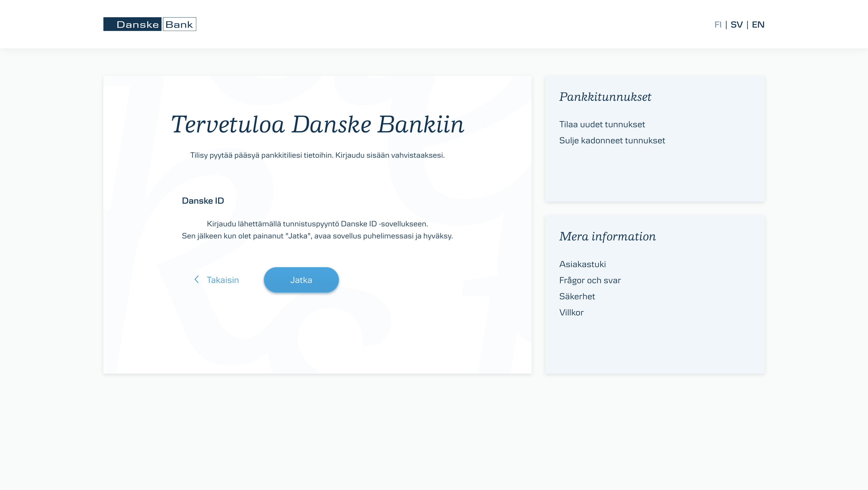The image size is (868, 490).
Task: Switch language to EN
Action: 758,25
